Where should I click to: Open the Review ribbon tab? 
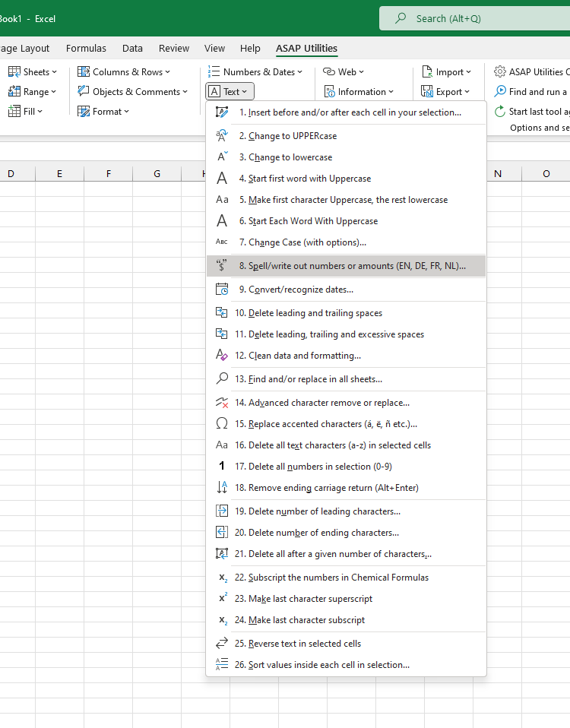tap(174, 49)
